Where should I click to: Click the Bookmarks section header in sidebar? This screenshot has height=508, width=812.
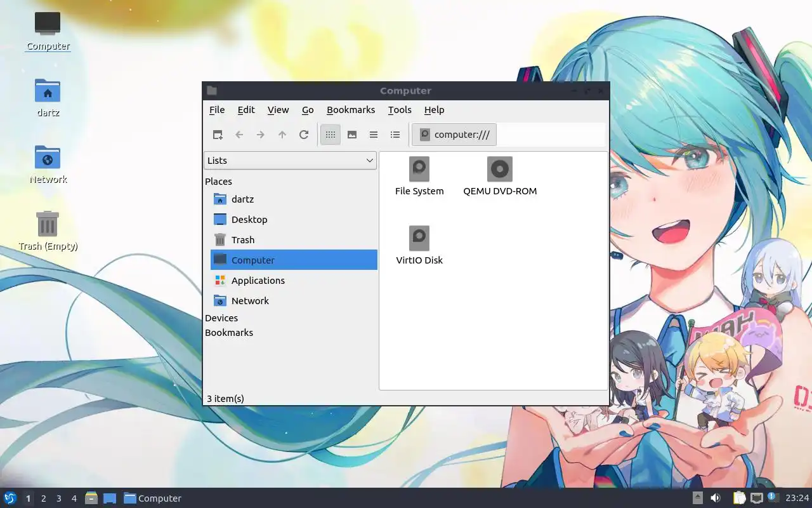pyautogui.click(x=229, y=333)
